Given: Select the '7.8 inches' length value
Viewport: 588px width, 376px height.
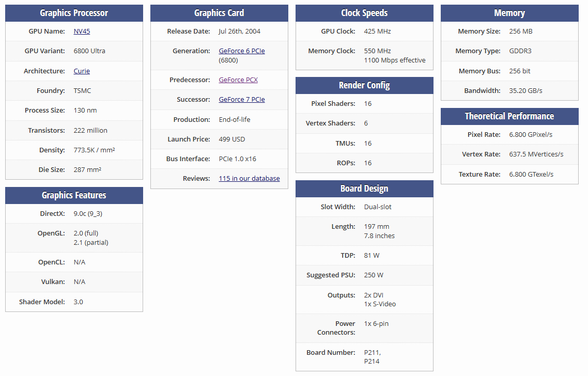Looking at the screenshot, I should [x=379, y=236].
